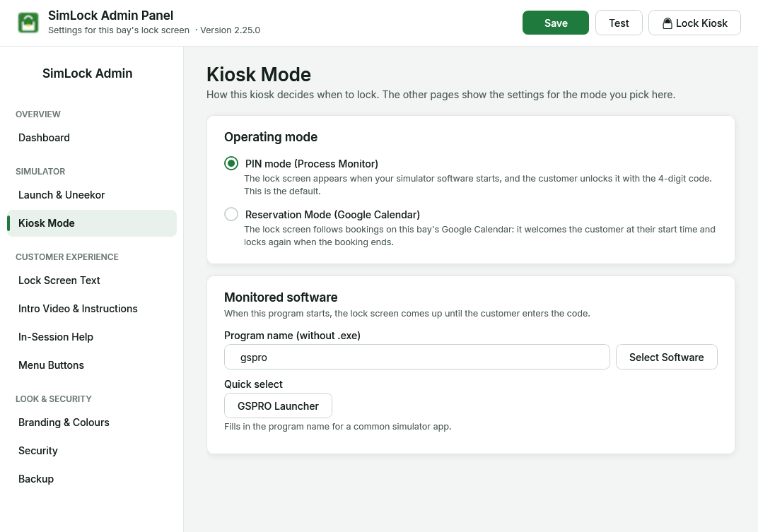Click the Lock Kiosk button

coord(694,23)
